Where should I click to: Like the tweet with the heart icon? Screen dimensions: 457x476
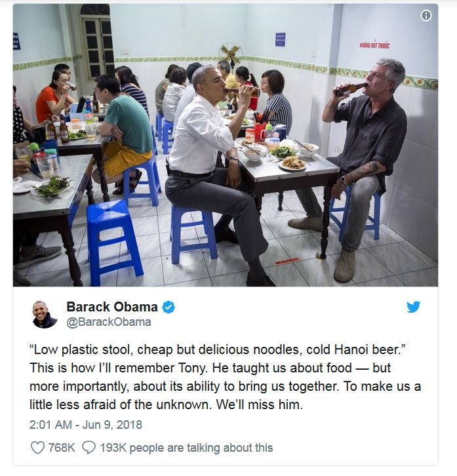pos(37,447)
